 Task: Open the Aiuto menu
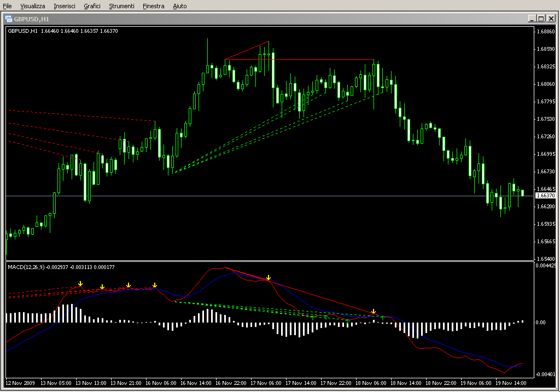[x=179, y=6]
